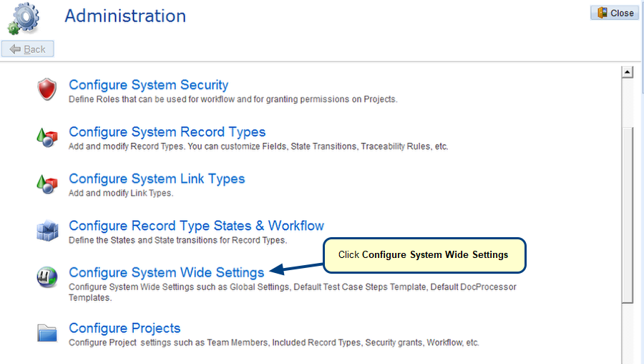The height and width of the screenshot is (364, 644).
Task: Click the scrollbar up arrow
Action: click(x=627, y=72)
